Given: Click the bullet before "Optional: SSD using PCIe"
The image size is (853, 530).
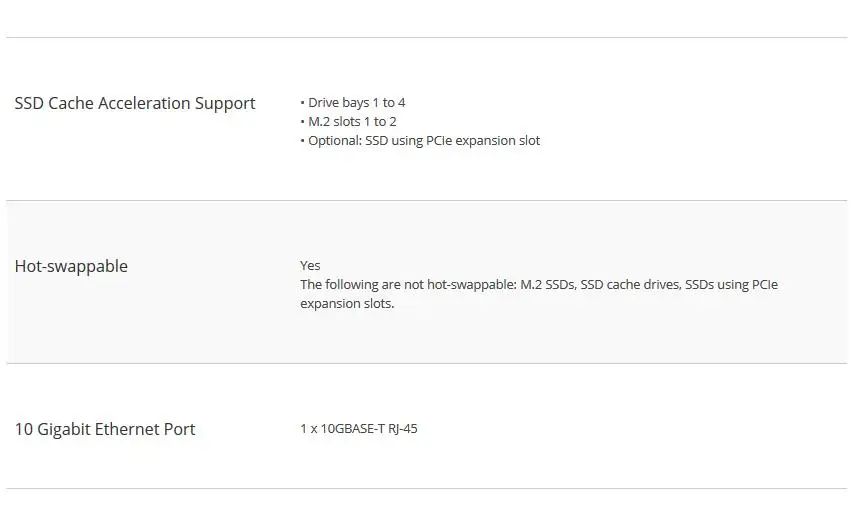Looking at the screenshot, I should pyautogui.click(x=302, y=141).
